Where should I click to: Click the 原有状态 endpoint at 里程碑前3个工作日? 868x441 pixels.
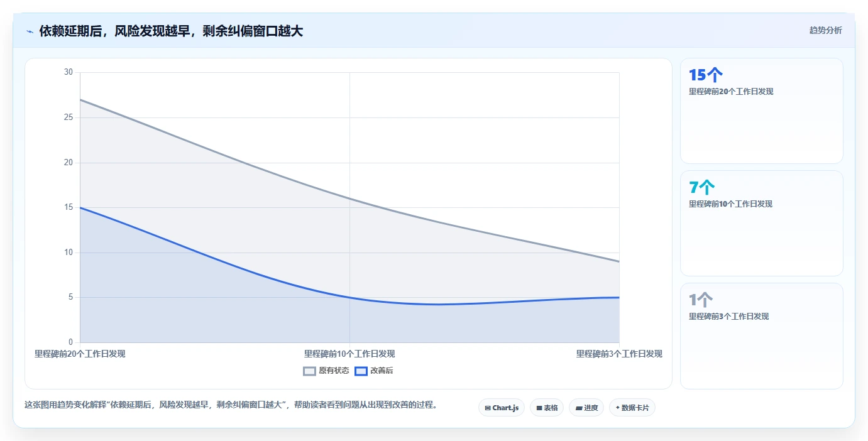619,261
